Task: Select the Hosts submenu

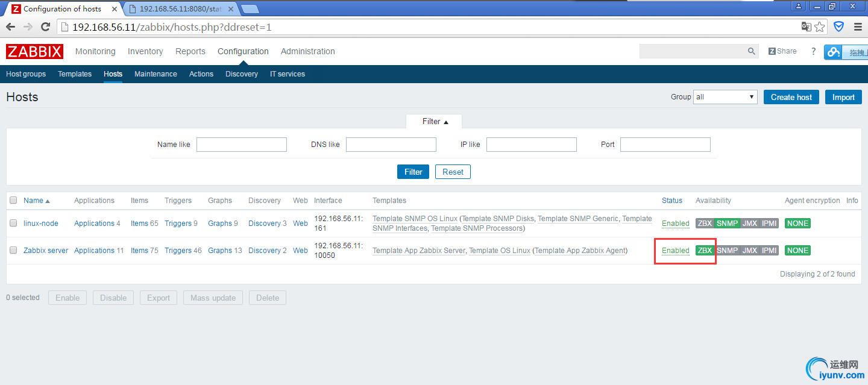Action: point(113,74)
